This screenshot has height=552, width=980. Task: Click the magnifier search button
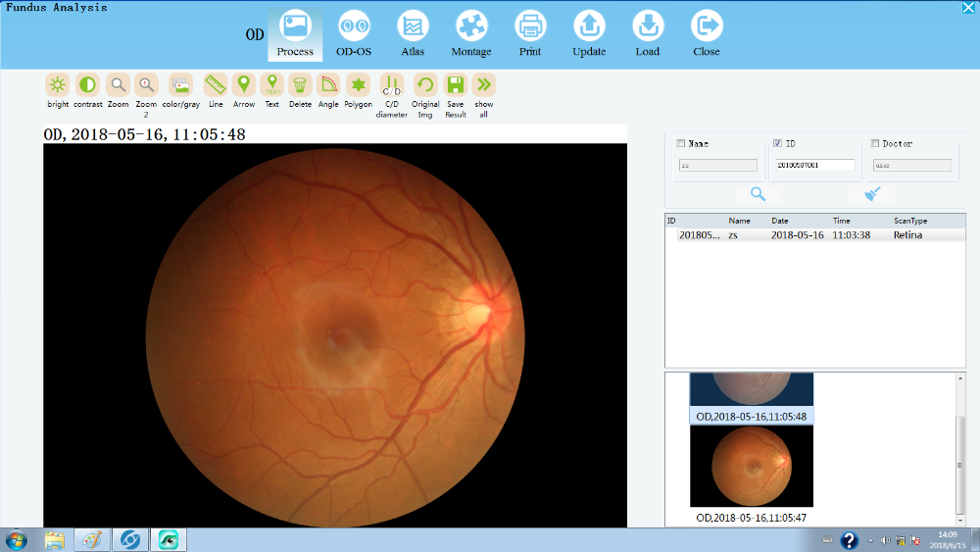759,194
